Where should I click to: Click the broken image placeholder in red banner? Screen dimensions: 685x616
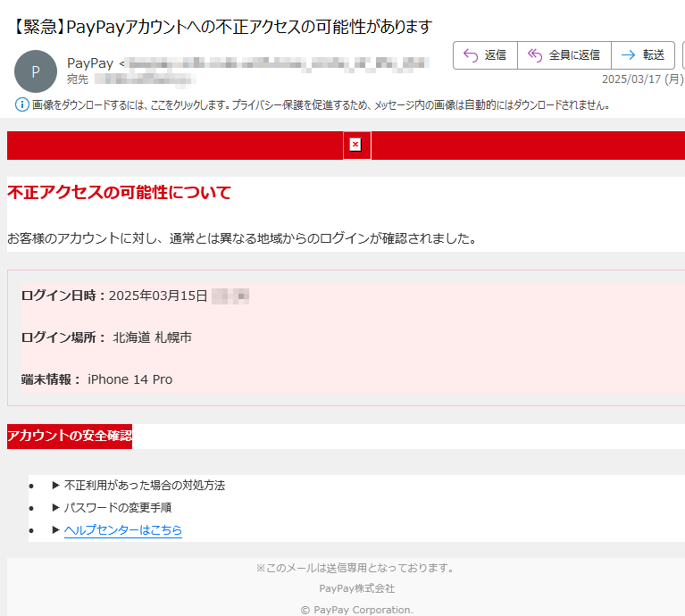tap(357, 146)
